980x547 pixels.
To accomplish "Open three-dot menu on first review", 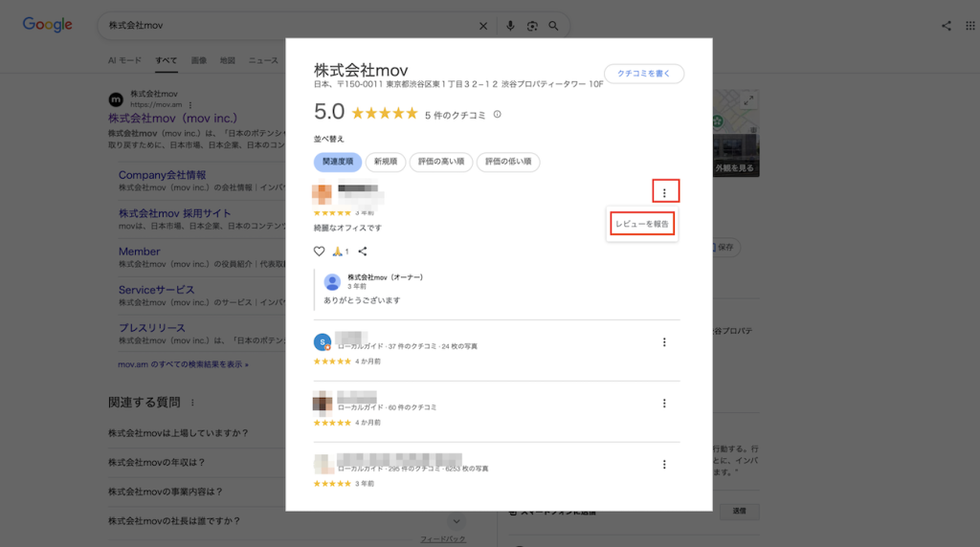I will pyautogui.click(x=664, y=192).
